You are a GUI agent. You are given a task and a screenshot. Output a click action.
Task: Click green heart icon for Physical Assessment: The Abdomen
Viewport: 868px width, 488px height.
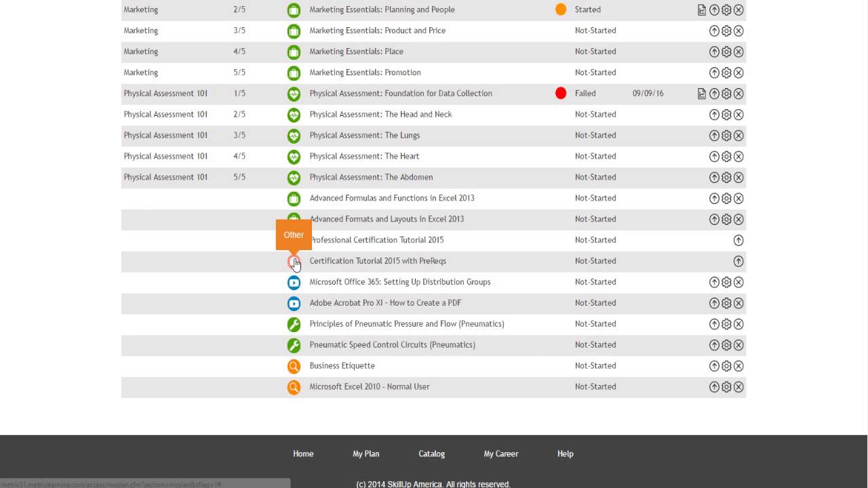pyautogui.click(x=294, y=178)
